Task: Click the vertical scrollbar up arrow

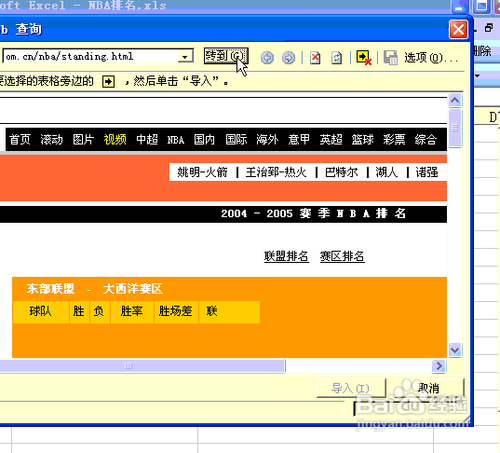Action: coord(455,100)
